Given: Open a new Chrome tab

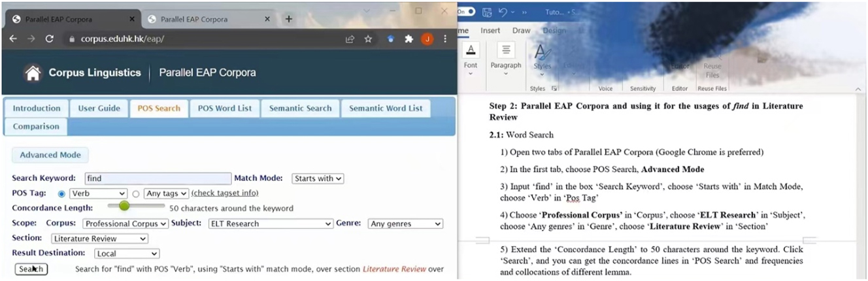Looking at the screenshot, I should coord(288,19).
